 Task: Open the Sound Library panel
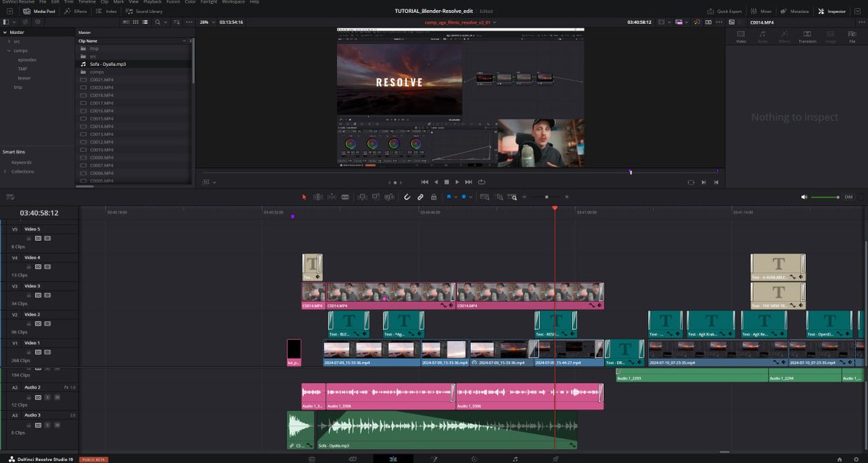145,12
